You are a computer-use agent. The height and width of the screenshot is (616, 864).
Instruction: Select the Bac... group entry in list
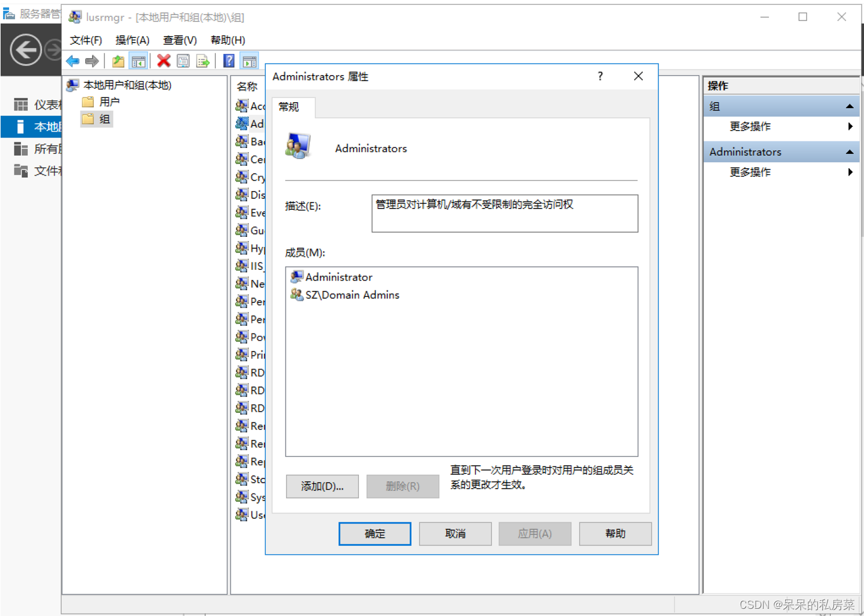coord(250,141)
